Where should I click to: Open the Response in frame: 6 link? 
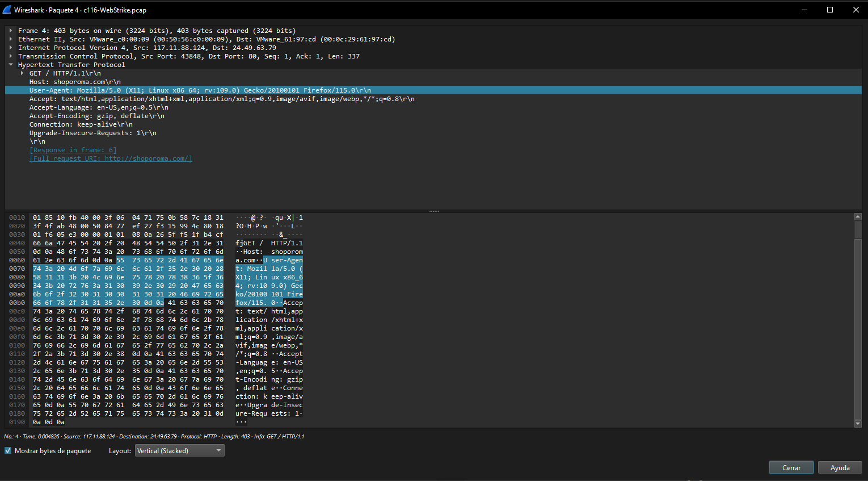click(x=73, y=150)
